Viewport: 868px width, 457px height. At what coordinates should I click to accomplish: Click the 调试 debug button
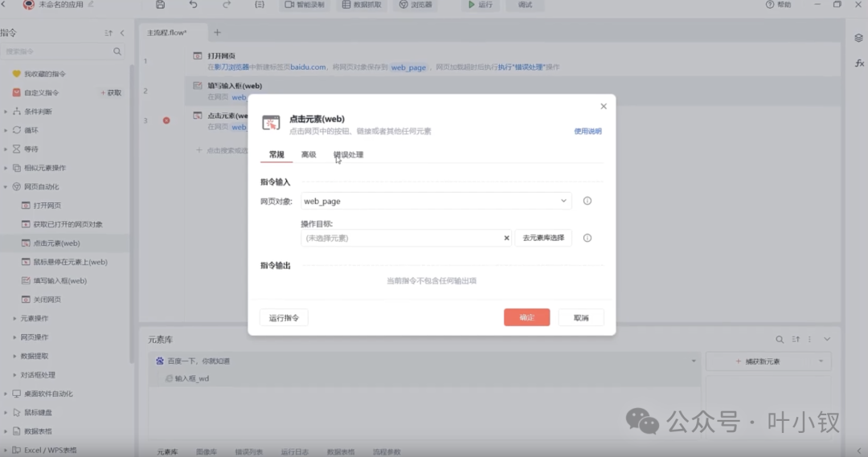click(525, 5)
